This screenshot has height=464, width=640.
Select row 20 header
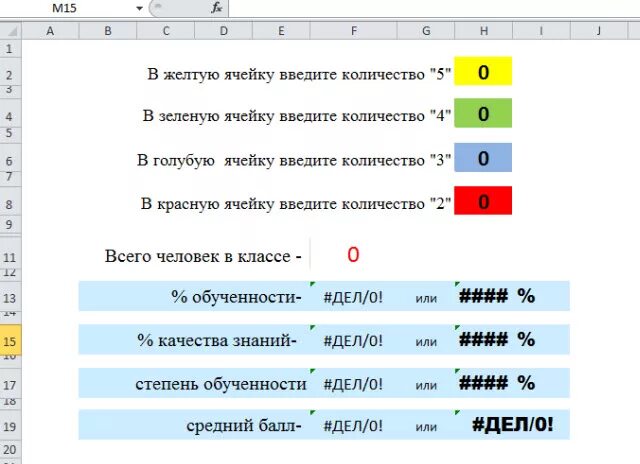(x=10, y=449)
